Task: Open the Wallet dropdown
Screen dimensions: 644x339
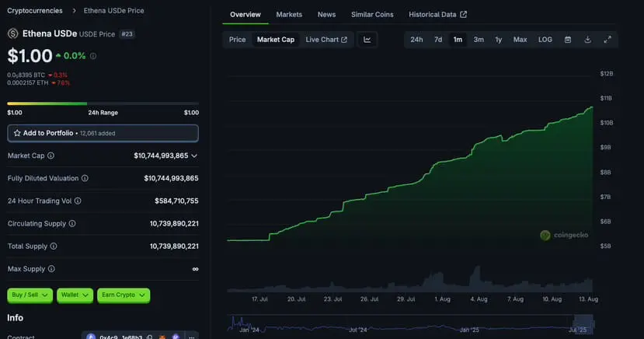Action: click(x=75, y=295)
